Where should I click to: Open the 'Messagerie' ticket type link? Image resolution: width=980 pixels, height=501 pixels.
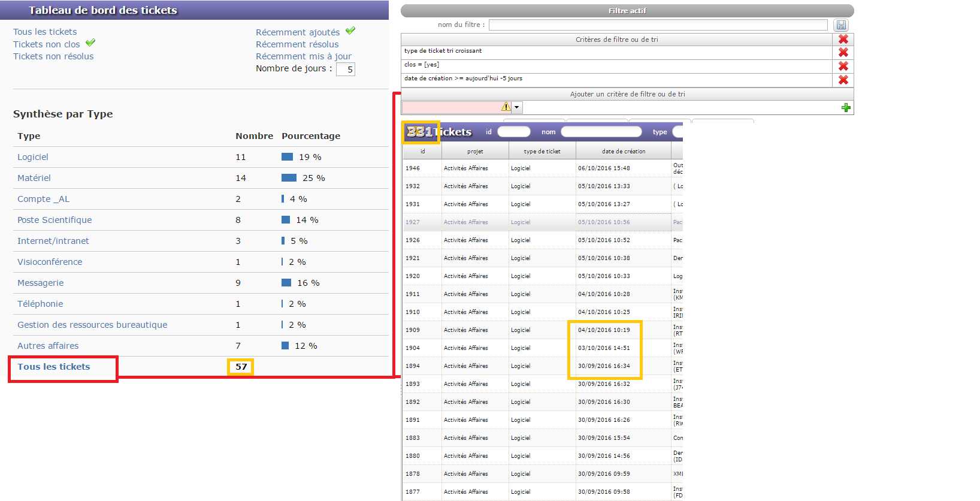click(x=40, y=283)
